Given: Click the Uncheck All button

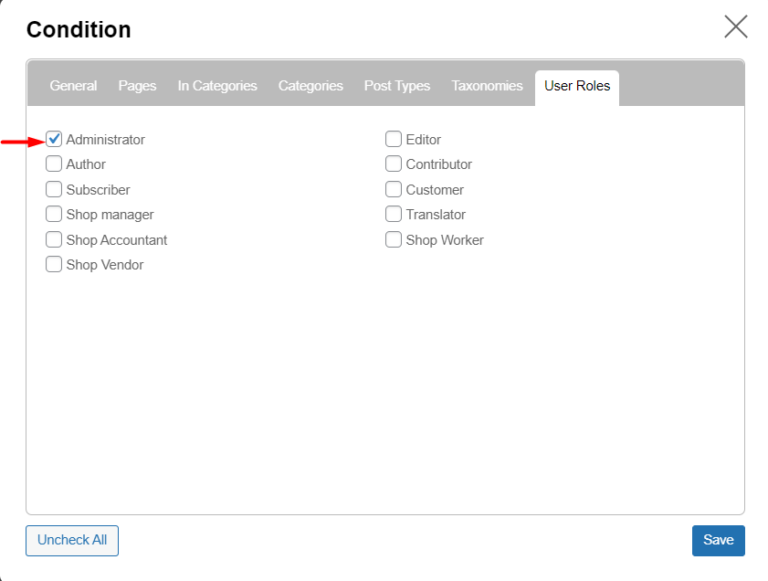Looking at the screenshot, I should point(72,540).
